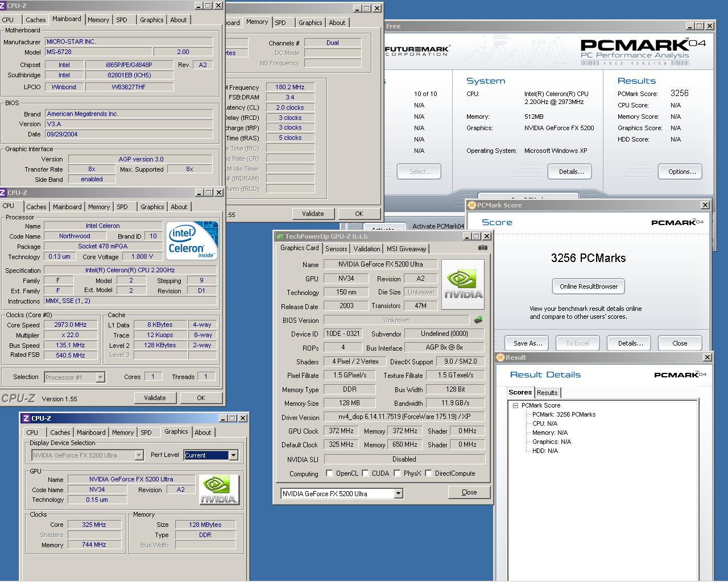The image size is (728, 582).
Task: Select the CPU: N/A tree row
Action: coord(544,423)
